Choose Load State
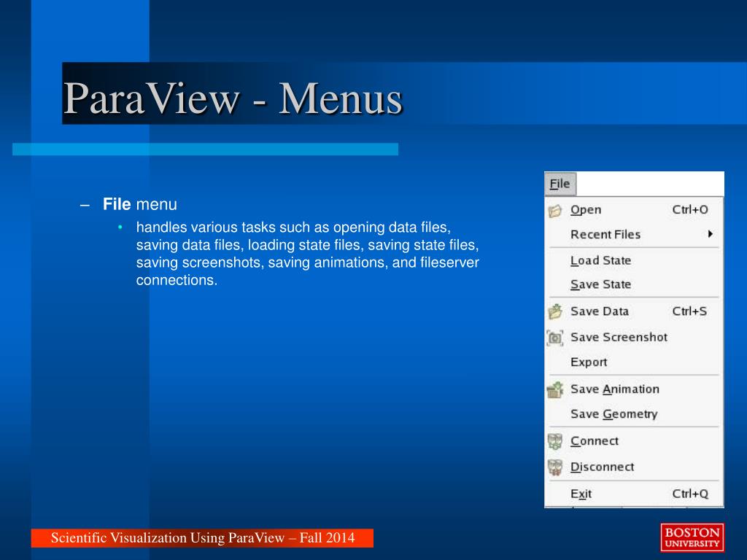The width and height of the screenshot is (747, 560). tap(634, 260)
